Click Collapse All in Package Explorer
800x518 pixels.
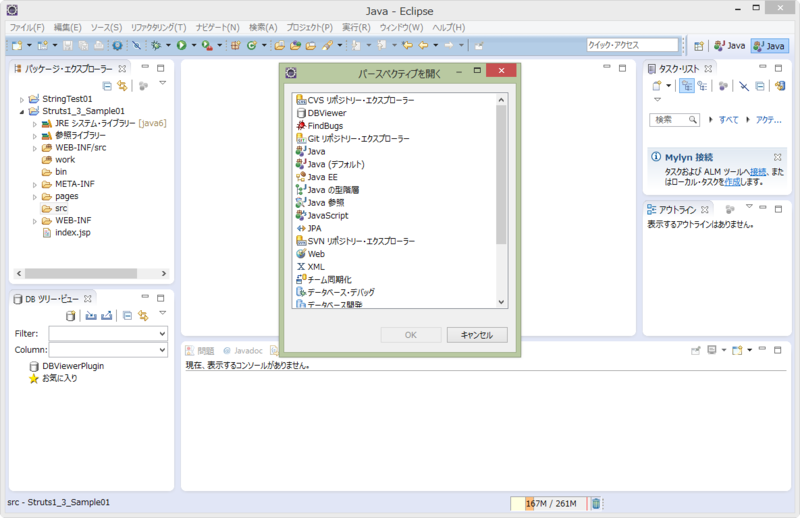click(x=107, y=86)
